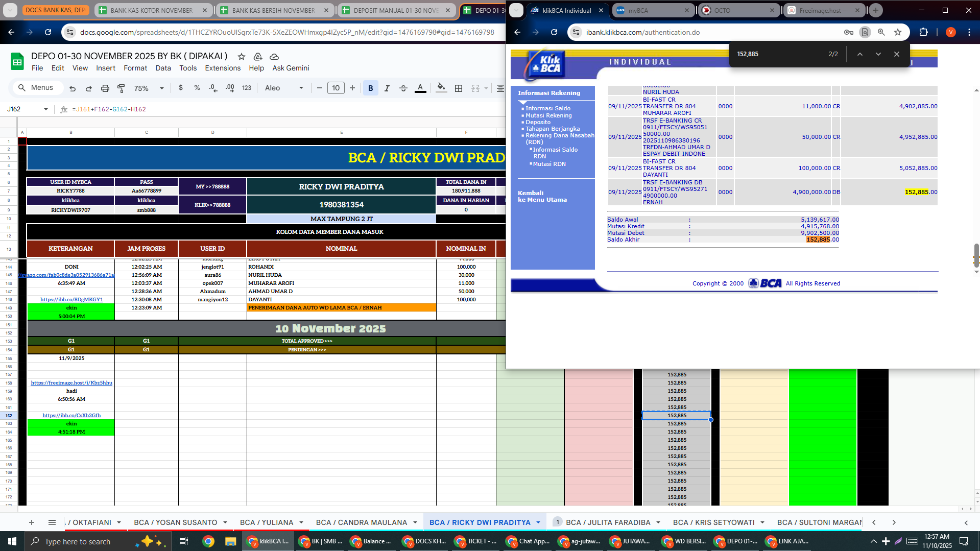Open BCA / RICKY DWI PRADITYA tab dropdown
980x551 pixels.
pos(538,522)
